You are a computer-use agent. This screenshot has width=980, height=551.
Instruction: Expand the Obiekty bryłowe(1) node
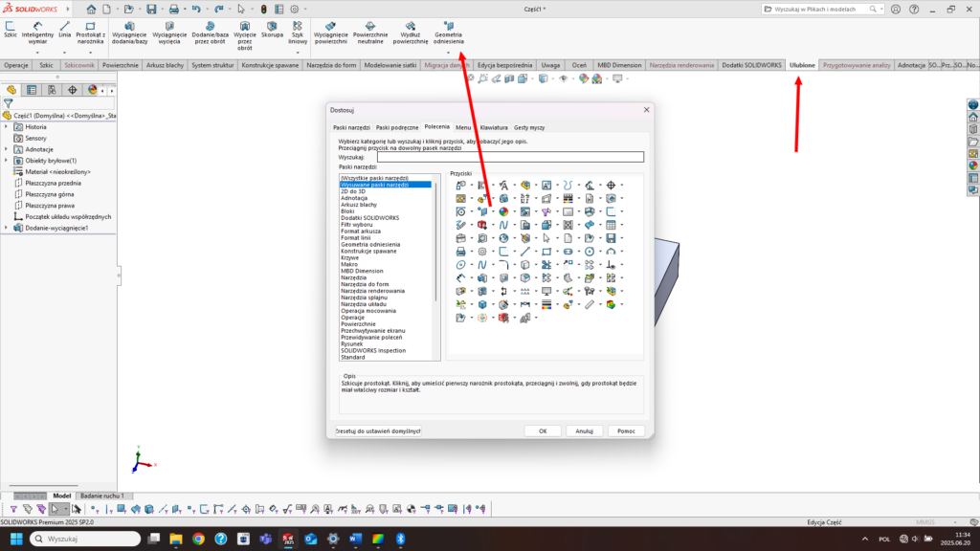click(7, 161)
